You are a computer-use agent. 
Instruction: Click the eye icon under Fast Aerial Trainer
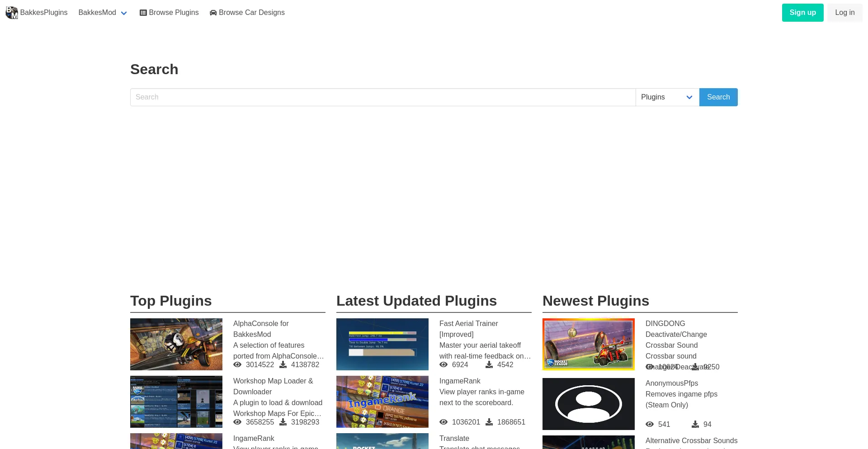(443, 365)
